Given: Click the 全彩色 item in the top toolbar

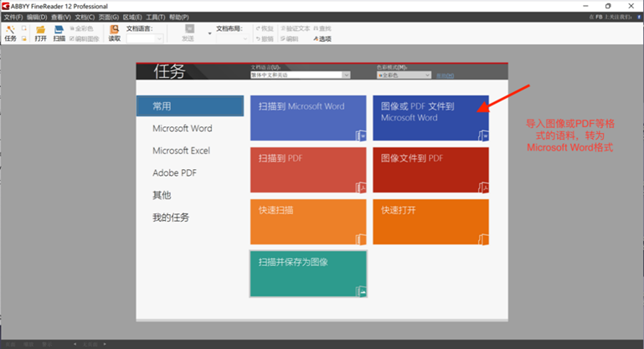Looking at the screenshot, I should point(81,28).
